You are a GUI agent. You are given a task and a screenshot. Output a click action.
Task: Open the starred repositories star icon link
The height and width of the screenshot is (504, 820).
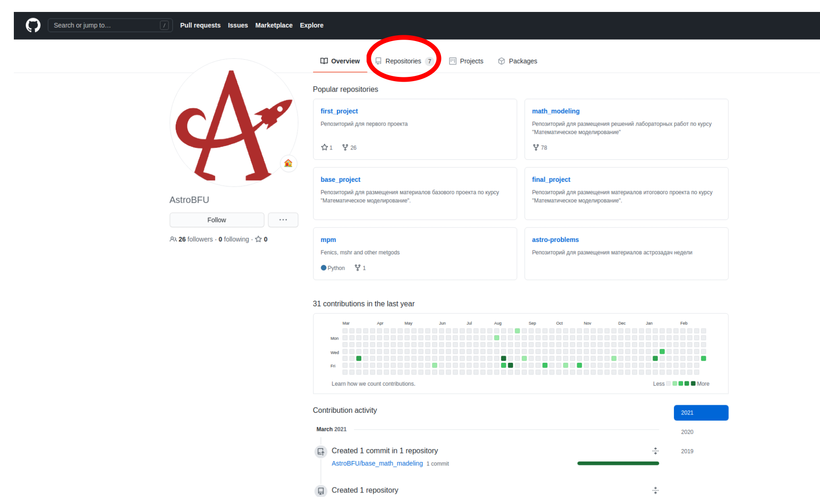click(x=261, y=239)
